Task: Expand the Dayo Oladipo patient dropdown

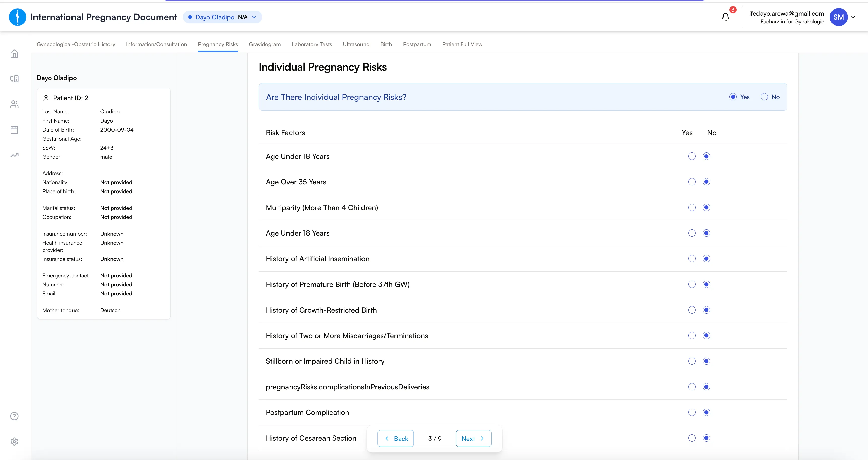Action: [222, 17]
